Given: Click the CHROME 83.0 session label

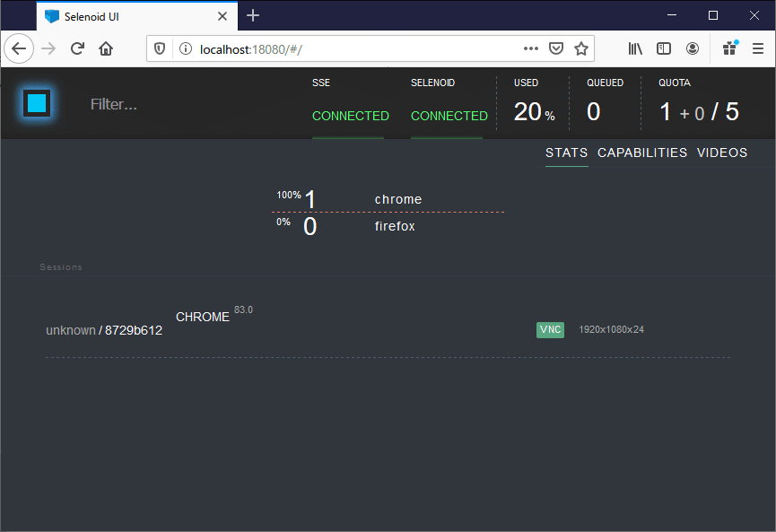Looking at the screenshot, I should tap(214, 315).
